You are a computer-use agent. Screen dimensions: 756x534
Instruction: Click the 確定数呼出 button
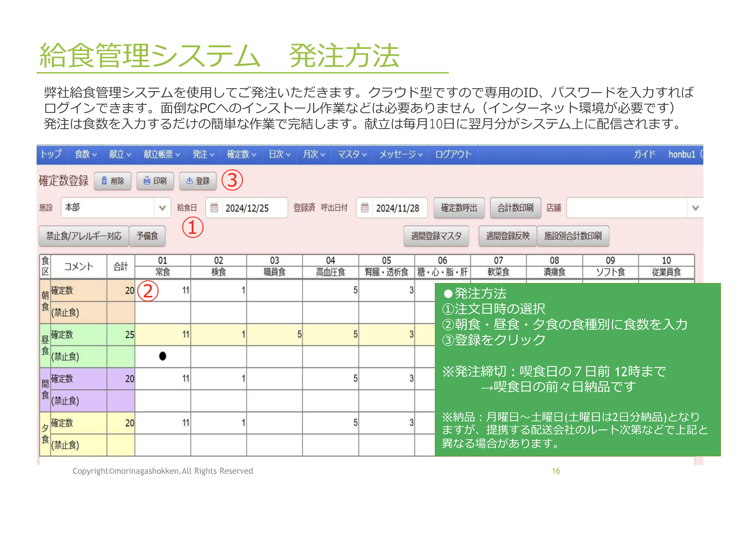point(459,208)
